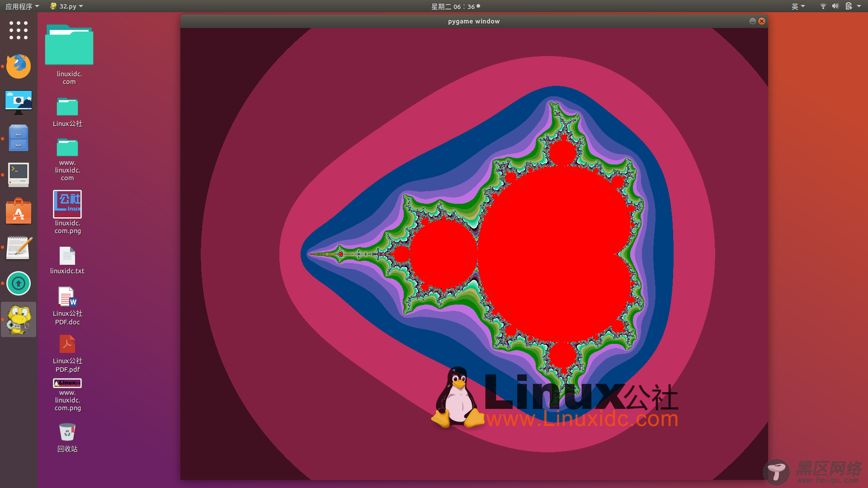Open the 32.py application menu

tap(66, 6)
